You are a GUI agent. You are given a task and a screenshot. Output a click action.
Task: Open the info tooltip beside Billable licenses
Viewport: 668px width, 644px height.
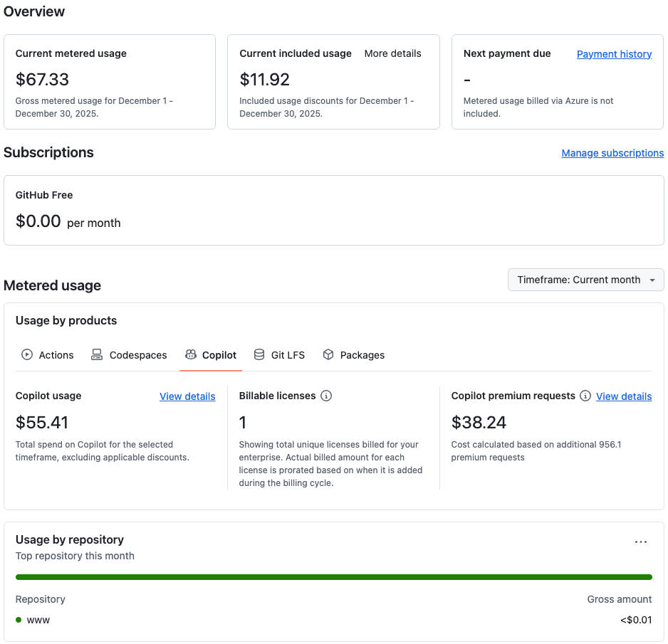point(326,396)
